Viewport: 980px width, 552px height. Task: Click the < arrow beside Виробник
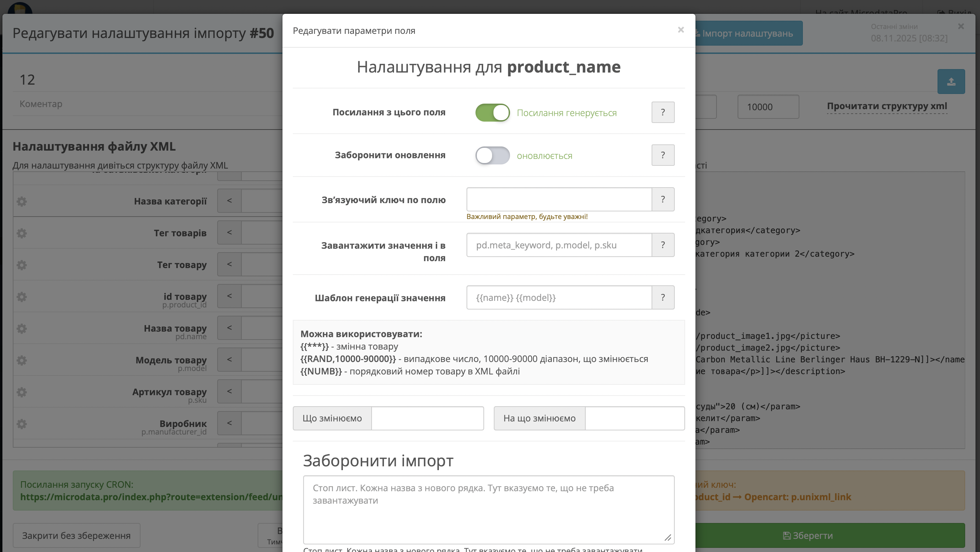click(x=229, y=423)
